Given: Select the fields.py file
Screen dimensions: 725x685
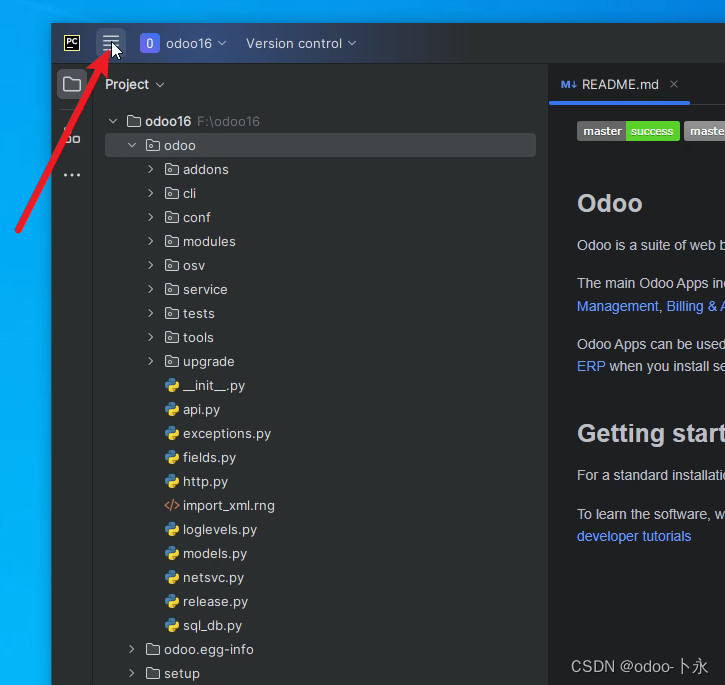Looking at the screenshot, I should (x=209, y=458).
